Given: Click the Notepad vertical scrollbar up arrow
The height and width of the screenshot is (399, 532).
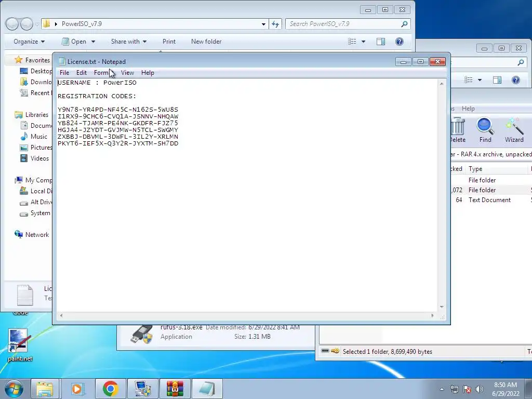Looking at the screenshot, I should coord(442,83).
